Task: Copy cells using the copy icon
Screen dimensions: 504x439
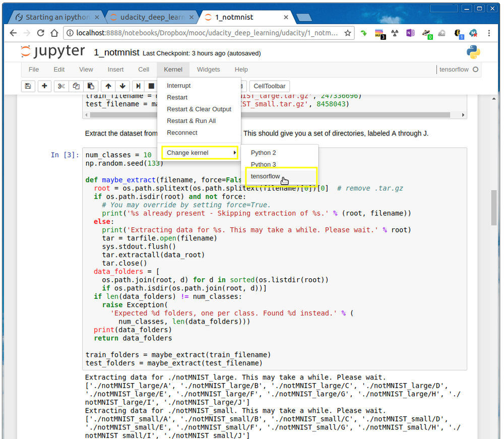Action: (75, 86)
